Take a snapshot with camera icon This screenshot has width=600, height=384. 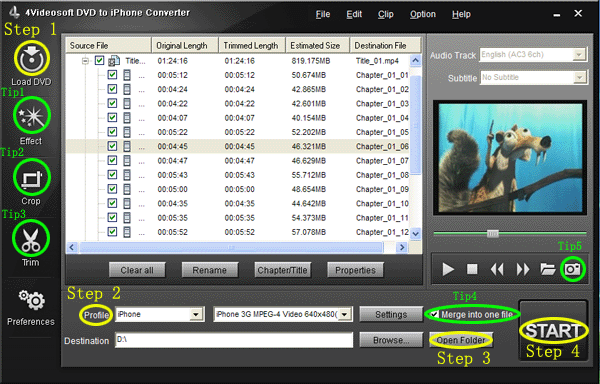pos(573,269)
